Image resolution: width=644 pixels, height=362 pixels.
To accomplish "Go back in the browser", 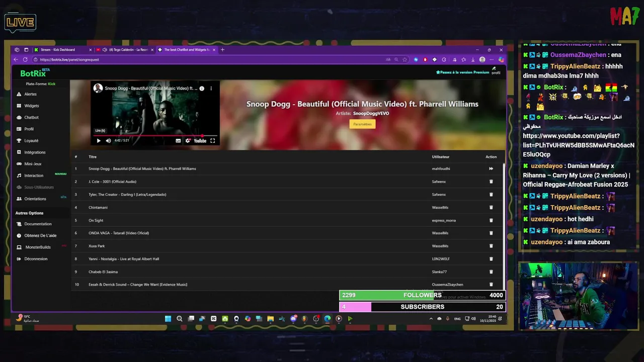I will [x=16, y=59].
